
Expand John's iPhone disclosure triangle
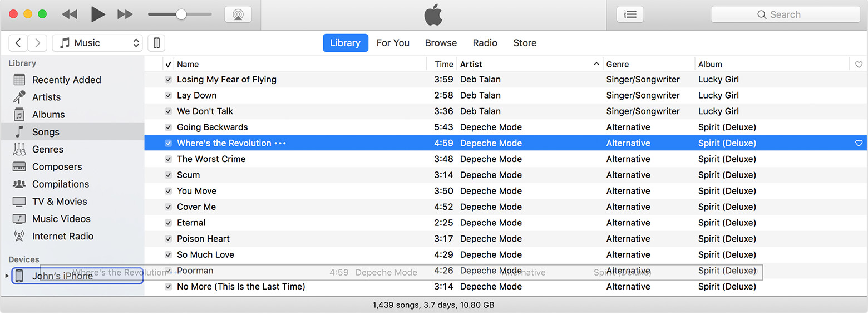(x=7, y=276)
